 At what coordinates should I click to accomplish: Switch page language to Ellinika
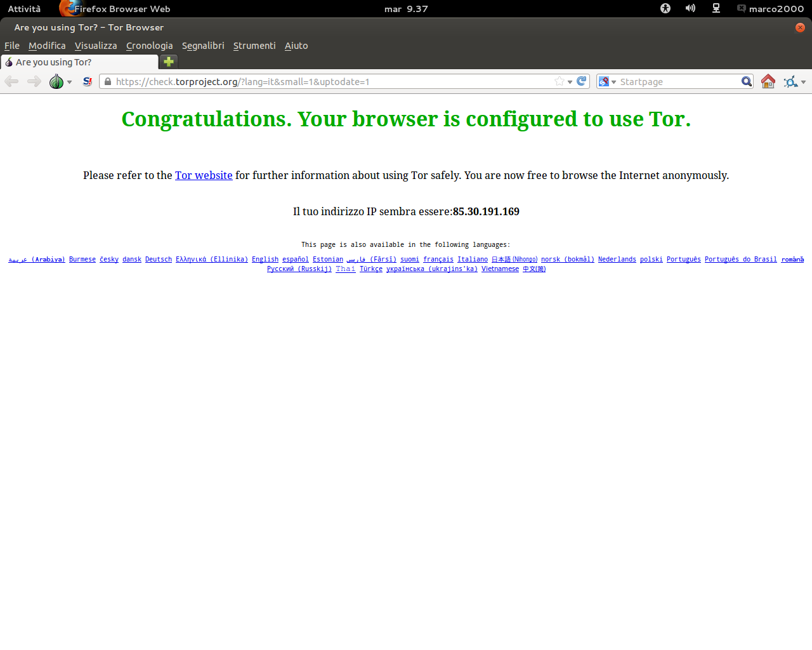pos(212,259)
